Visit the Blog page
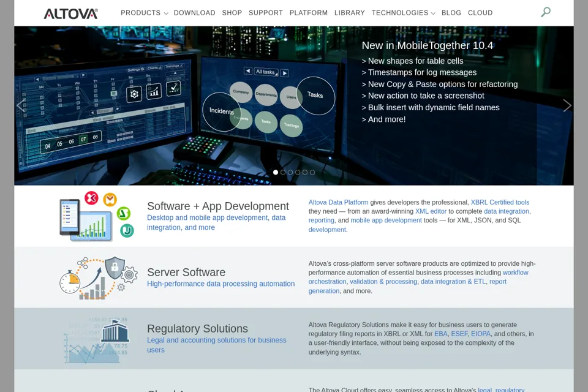Image resolution: width=588 pixels, height=392 pixels. [451, 13]
